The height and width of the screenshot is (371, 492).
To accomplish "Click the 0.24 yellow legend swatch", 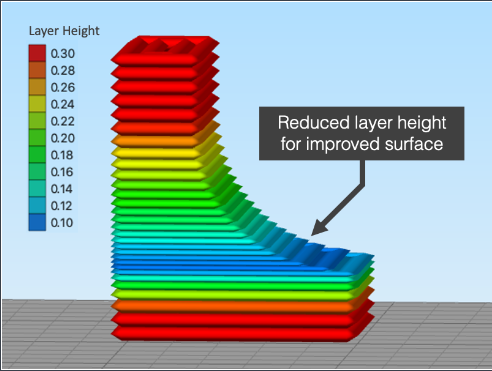I will pyautogui.click(x=37, y=104).
